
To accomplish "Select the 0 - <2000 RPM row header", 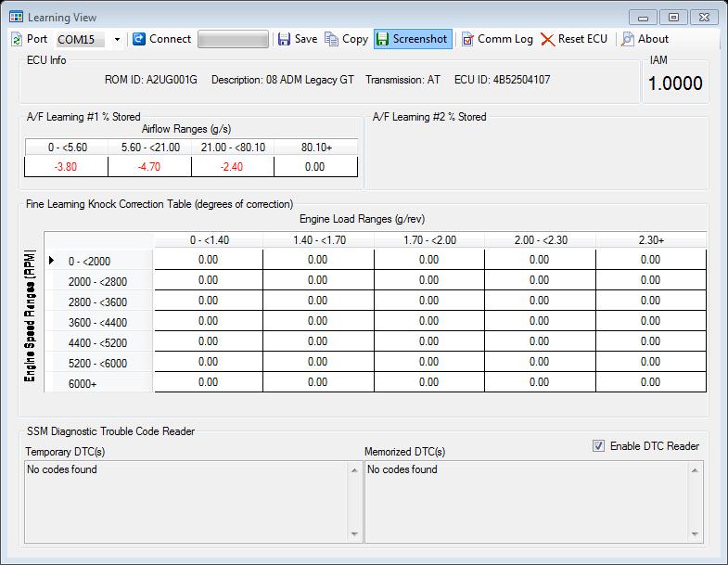I will point(89,261).
